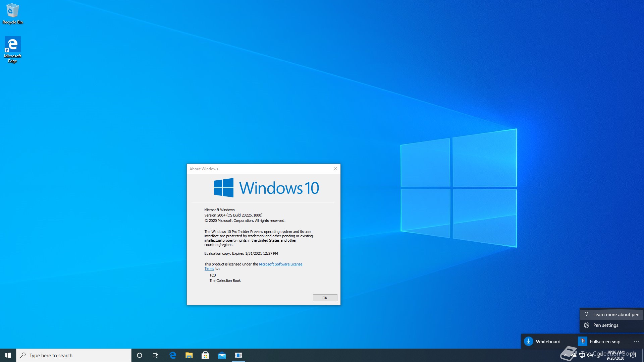The image size is (644, 362).
Task: Select Learn more about pen
Action: coord(612,314)
